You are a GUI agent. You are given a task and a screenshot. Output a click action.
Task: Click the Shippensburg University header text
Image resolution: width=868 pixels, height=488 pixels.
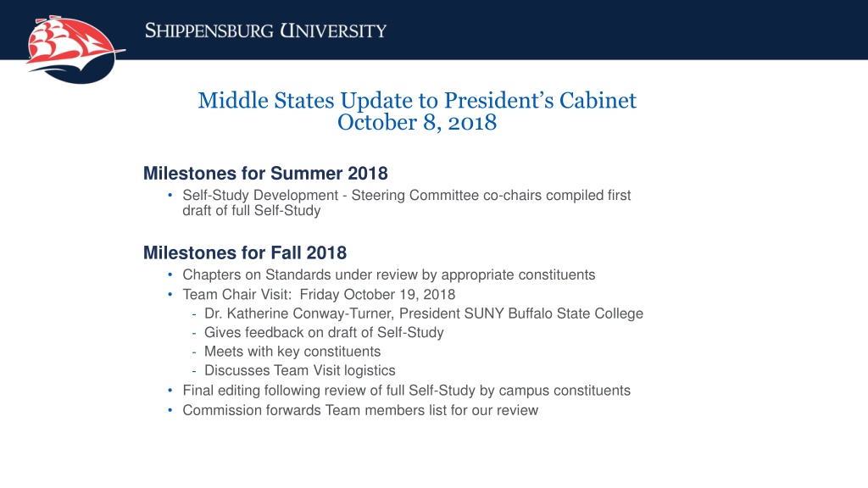(x=265, y=30)
